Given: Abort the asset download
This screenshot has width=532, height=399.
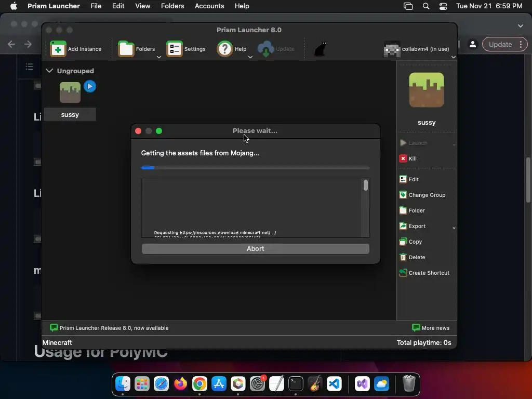Looking at the screenshot, I should click(x=256, y=249).
